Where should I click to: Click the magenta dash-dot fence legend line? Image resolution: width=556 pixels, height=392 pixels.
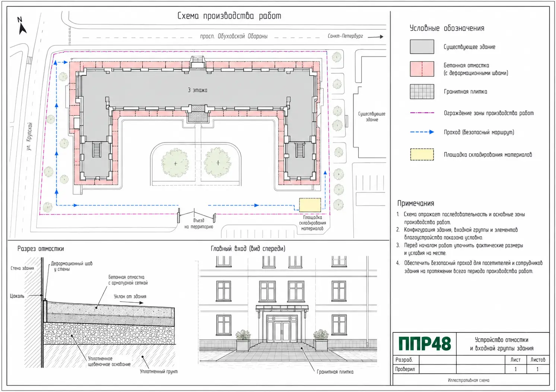[x=422, y=113]
